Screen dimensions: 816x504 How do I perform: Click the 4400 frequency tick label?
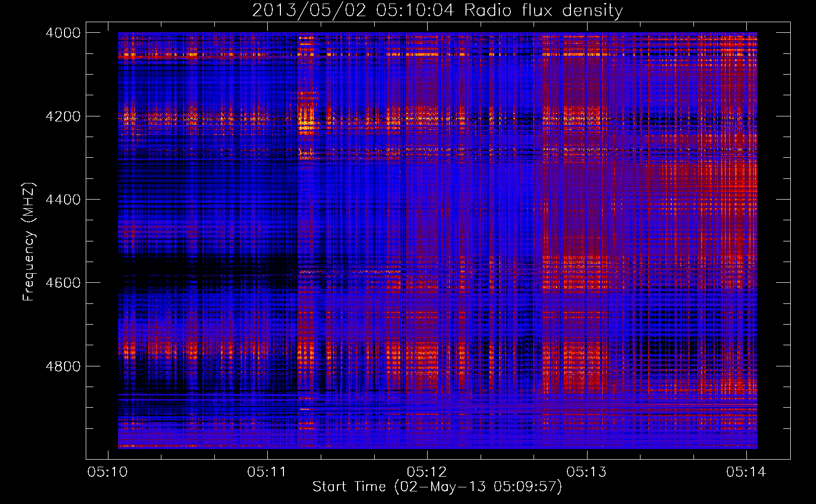(63, 200)
